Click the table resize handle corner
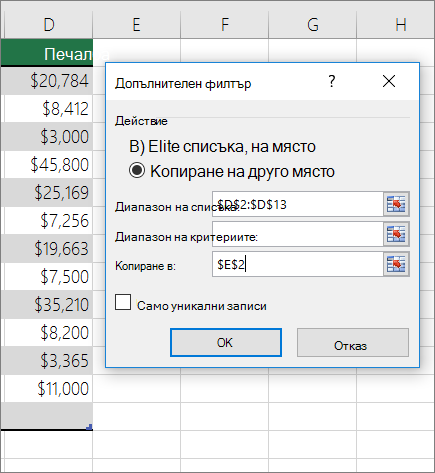 coord(89,427)
